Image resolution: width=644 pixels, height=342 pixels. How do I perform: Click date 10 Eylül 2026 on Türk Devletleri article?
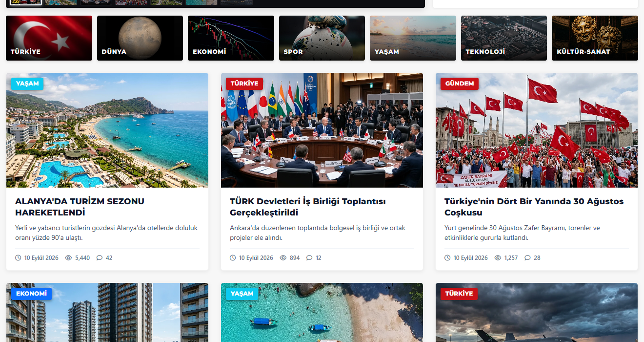point(256,257)
